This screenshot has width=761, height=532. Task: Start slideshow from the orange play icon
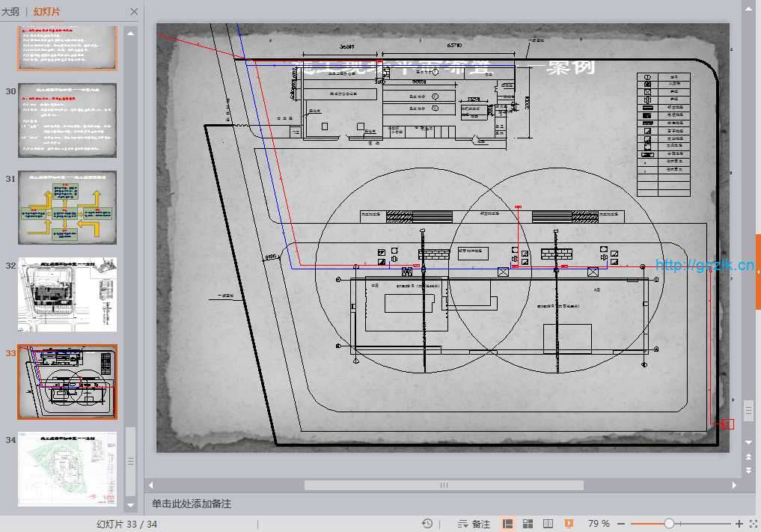569,524
